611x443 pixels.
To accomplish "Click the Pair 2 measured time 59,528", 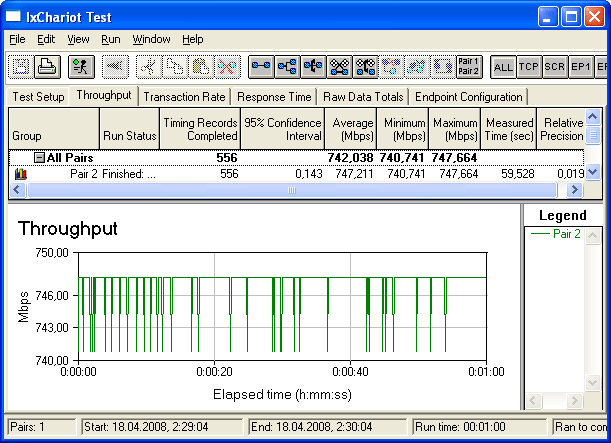I will coord(517,174).
